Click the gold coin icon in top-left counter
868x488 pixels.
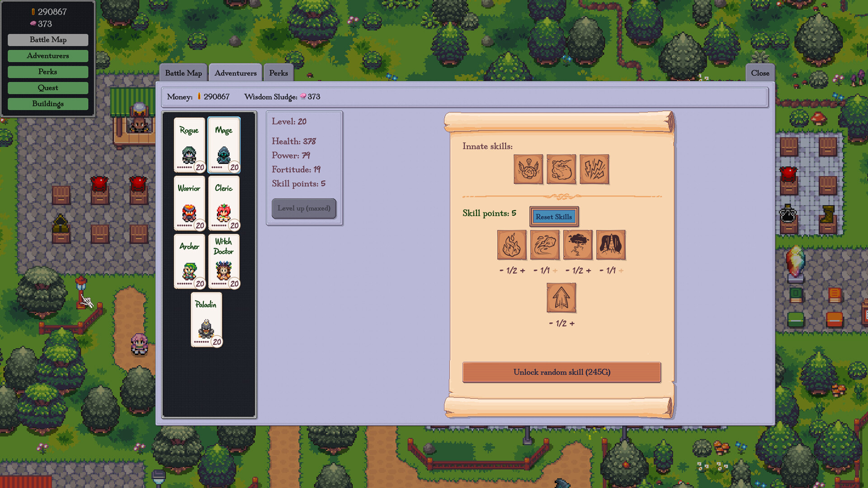point(33,12)
